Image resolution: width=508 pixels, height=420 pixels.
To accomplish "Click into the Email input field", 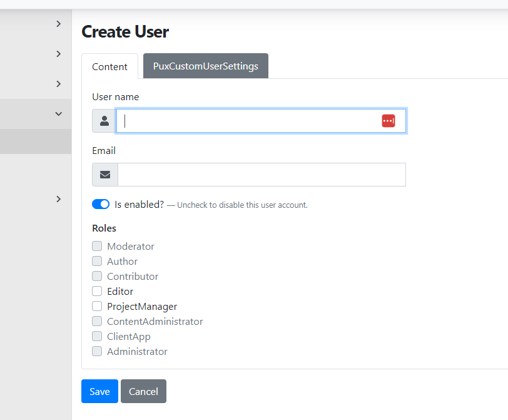I will pyautogui.click(x=262, y=175).
